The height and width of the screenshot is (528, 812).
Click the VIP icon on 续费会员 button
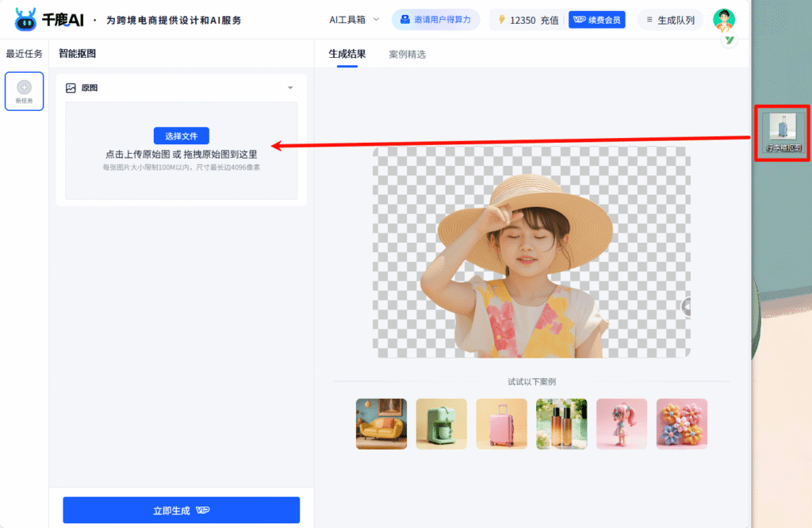click(580, 19)
